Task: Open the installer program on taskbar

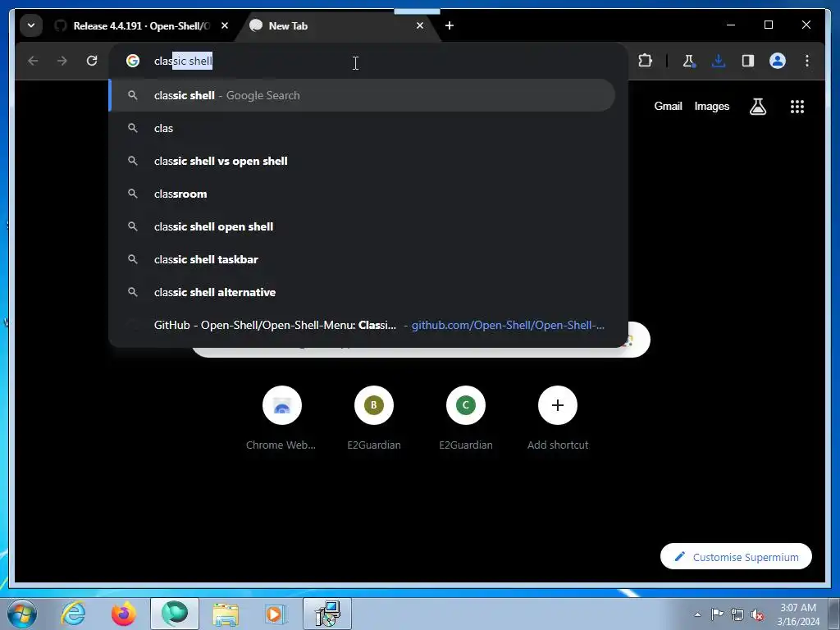Action: click(327, 614)
